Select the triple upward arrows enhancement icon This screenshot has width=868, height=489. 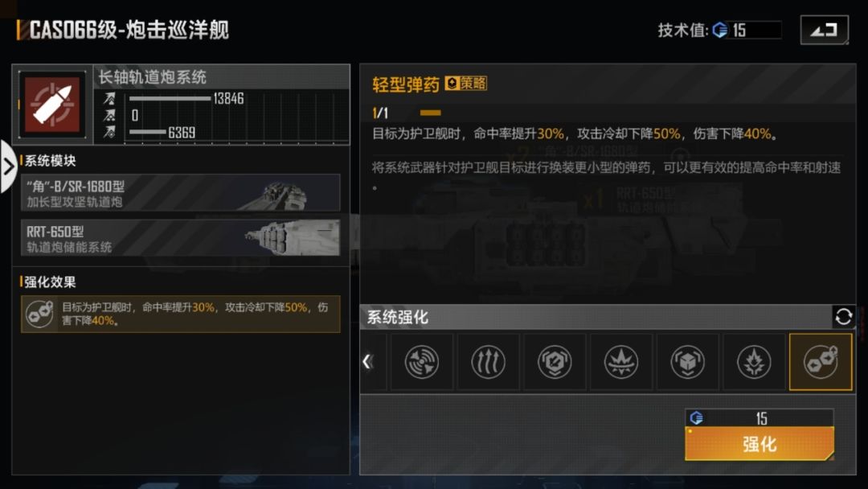[489, 362]
